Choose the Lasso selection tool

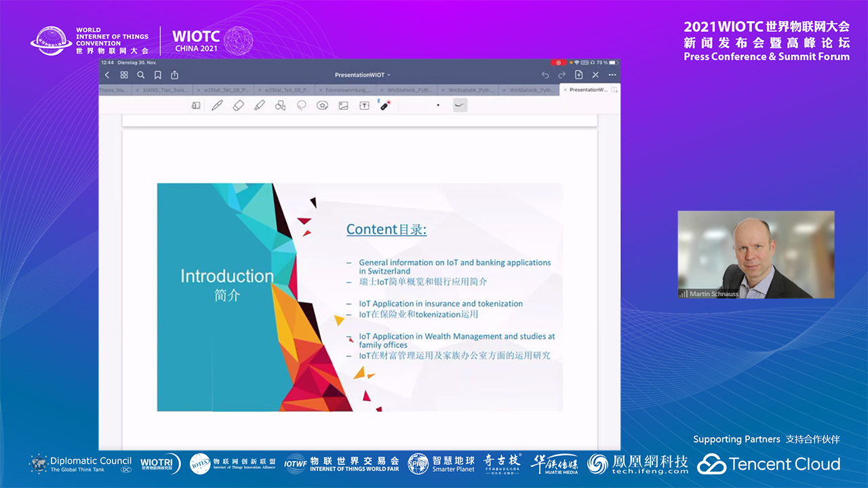coord(301,106)
